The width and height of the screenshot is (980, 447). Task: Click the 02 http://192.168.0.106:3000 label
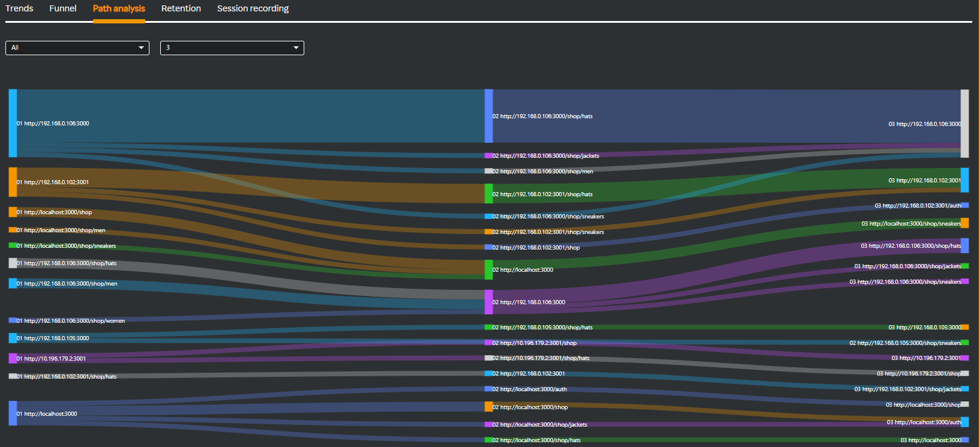pyautogui.click(x=529, y=302)
